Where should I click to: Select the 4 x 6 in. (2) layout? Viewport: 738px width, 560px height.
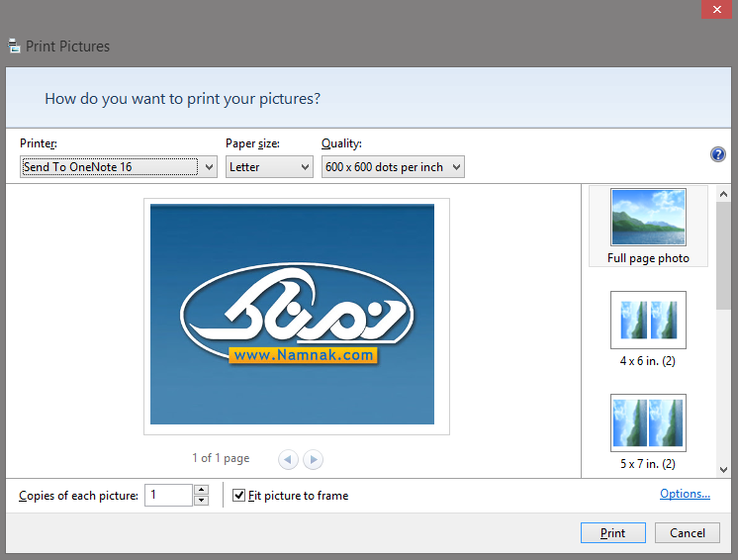(x=648, y=329)
